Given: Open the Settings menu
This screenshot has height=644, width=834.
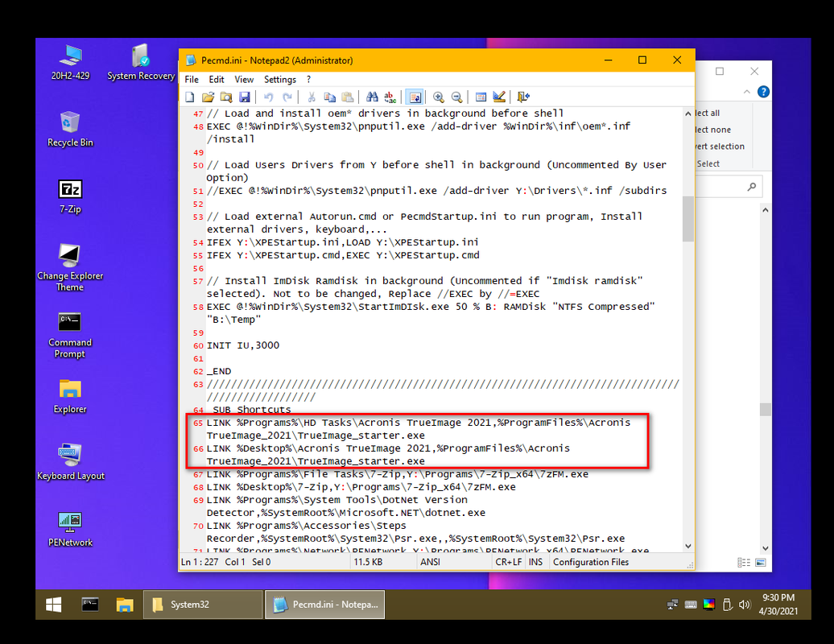Looking at the screenshot, I should pyautogui.click(x=280, y=79).
